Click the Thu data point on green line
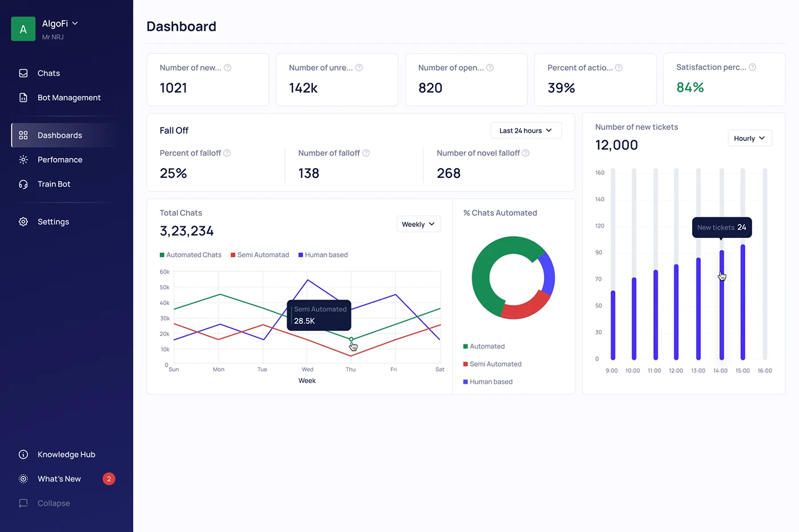The height and width of the screenshot is (532, 799). pos(351,339)
